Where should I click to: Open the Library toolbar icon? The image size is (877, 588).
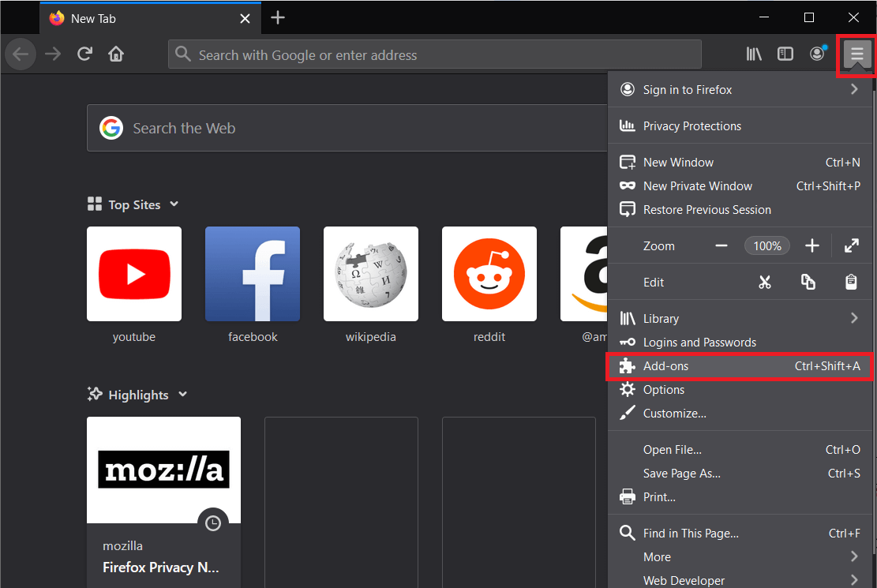coord(753,54)
